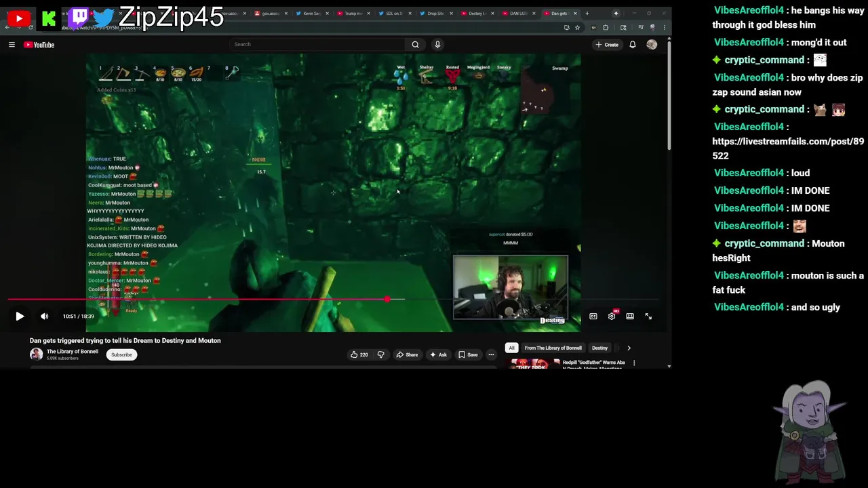
Task: Switch to the gov.uscourts browser tab
Action: coord(271,14)
